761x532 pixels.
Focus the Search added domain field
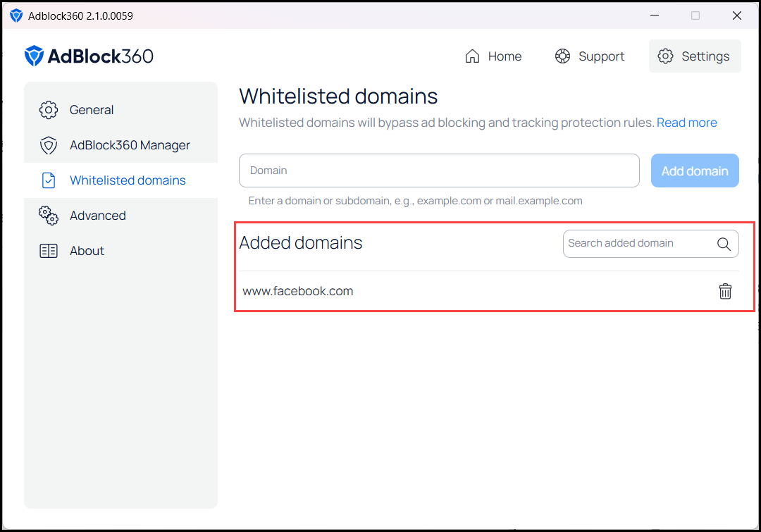point(651,244)
